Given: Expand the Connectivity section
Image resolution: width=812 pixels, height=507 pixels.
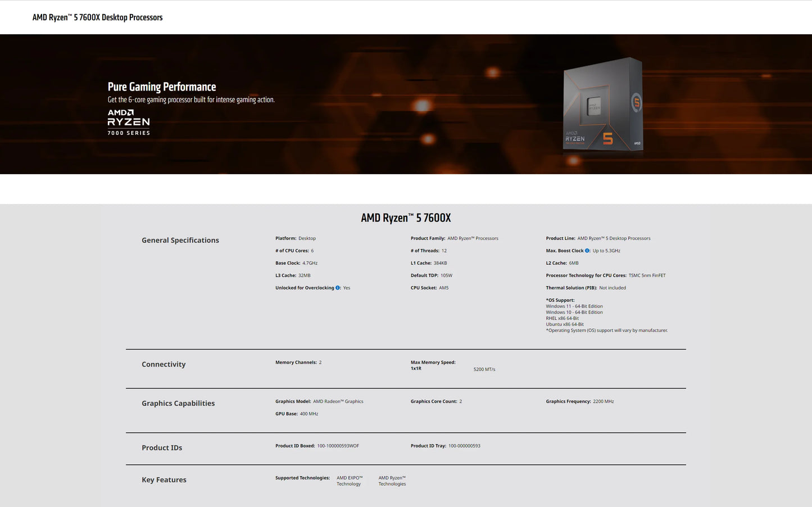Looking at the screenshot, I should click(x=164, y=364).
